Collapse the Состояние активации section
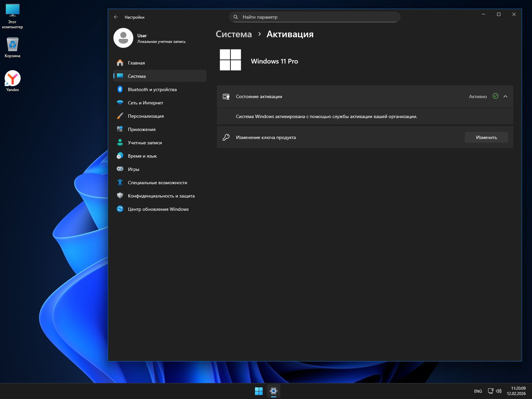 click(505, 96)
